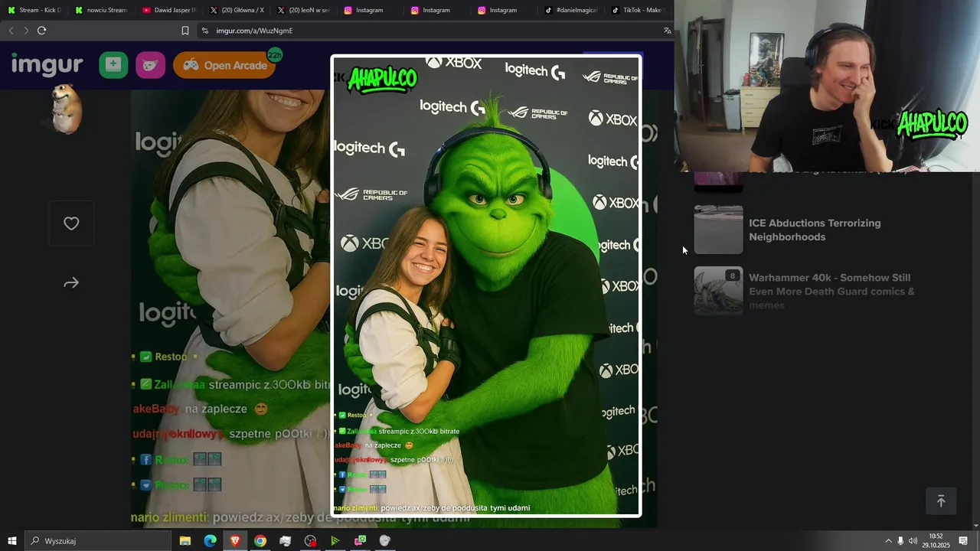The width and height of the screenshot is (980, 551).
Task: Click the green new post plus icon
Action: click(113, 65)
